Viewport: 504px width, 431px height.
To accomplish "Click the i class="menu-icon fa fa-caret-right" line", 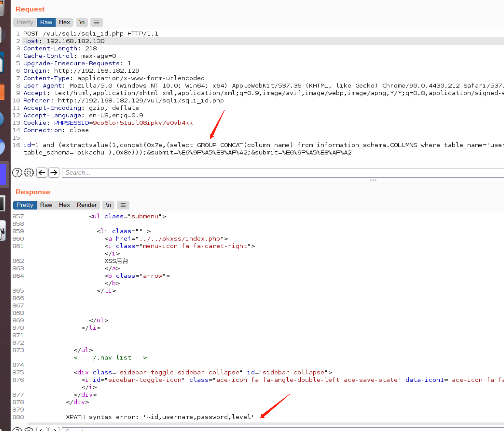I will tap(180, 246).
